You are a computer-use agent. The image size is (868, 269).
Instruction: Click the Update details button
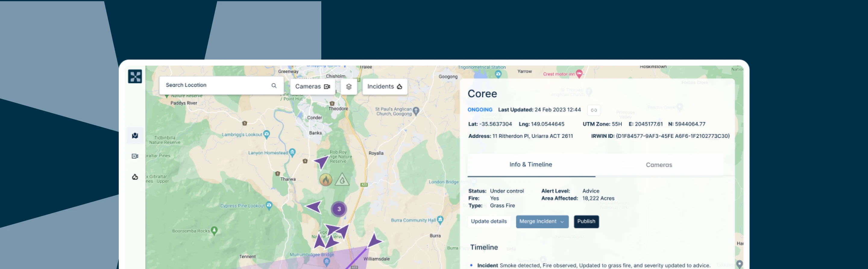[489, 221]
